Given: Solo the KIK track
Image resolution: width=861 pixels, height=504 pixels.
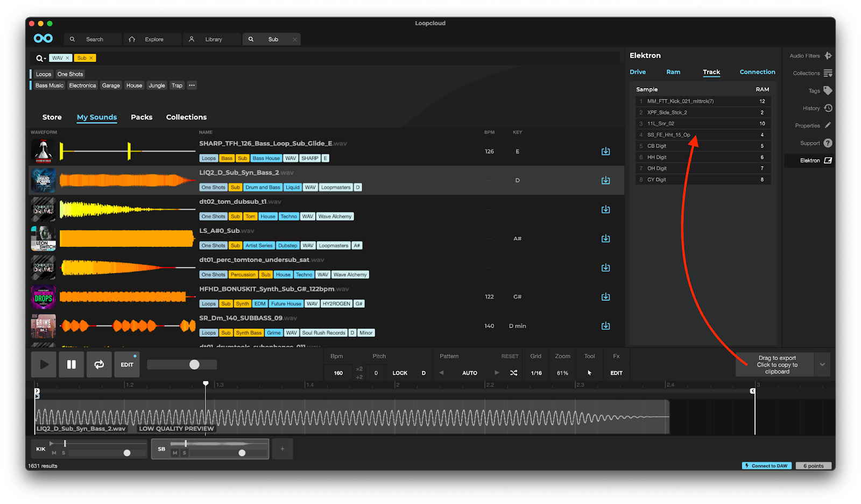Looking at the screenshot, I should point(63,453).
